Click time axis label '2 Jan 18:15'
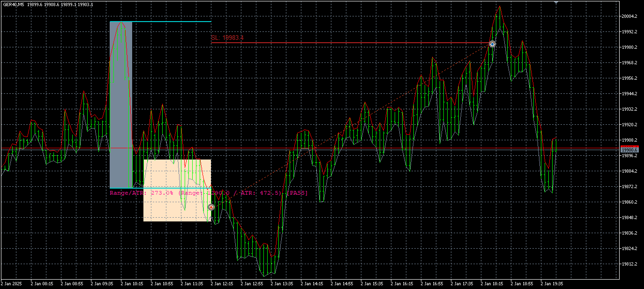 (x=492, y=284)
